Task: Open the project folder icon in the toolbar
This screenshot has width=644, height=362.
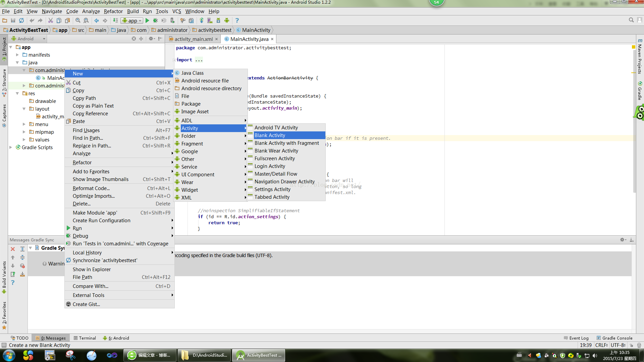Action: (5, 20)
